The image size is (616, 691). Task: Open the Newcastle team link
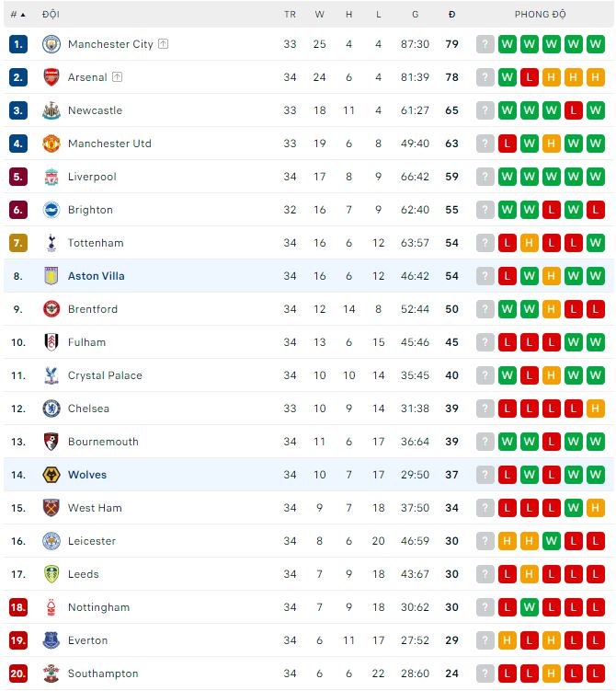click(x=95, y=110)
